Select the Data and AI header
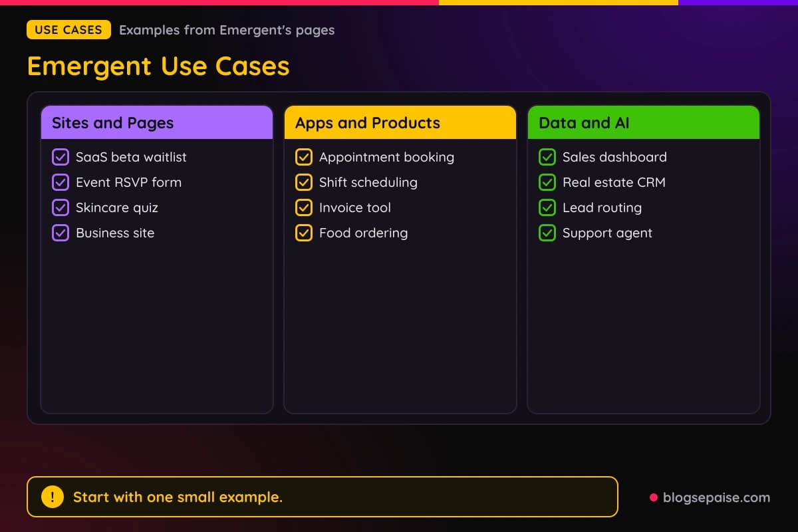This screenshot has width=798, height=532. coord(644,122)
